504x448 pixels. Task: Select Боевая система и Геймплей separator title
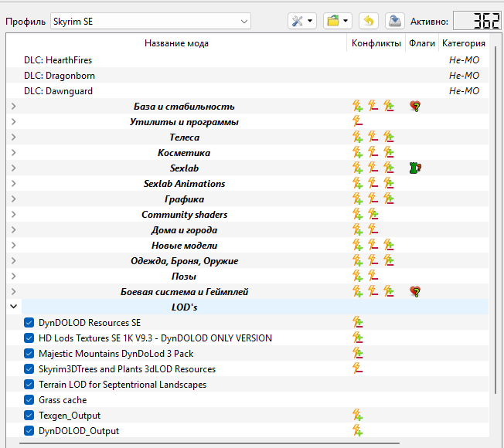(x=184, y=292)
